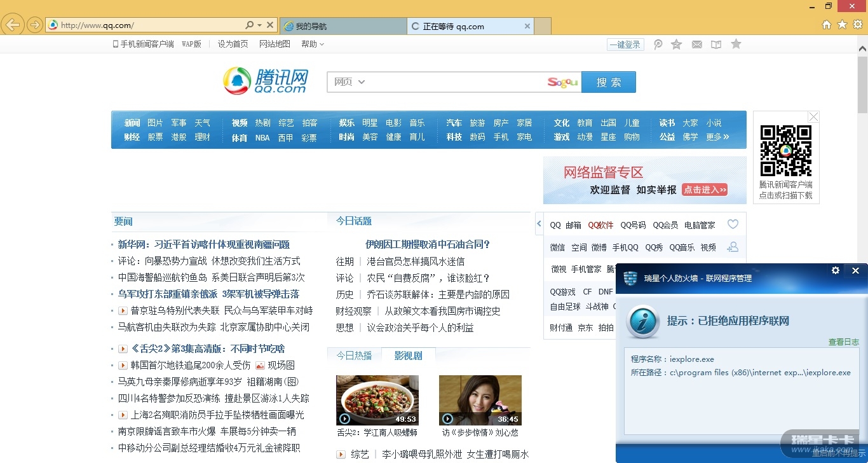Close the QR code download panel
Viewport: 868px width, 463px height.
tap(813, 117)
